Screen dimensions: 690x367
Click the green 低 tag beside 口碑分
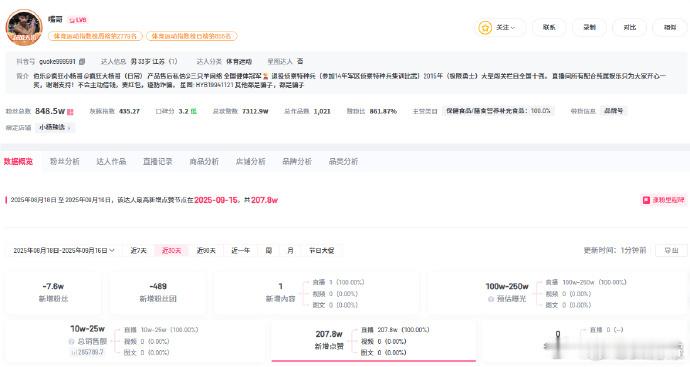(194, 111)
